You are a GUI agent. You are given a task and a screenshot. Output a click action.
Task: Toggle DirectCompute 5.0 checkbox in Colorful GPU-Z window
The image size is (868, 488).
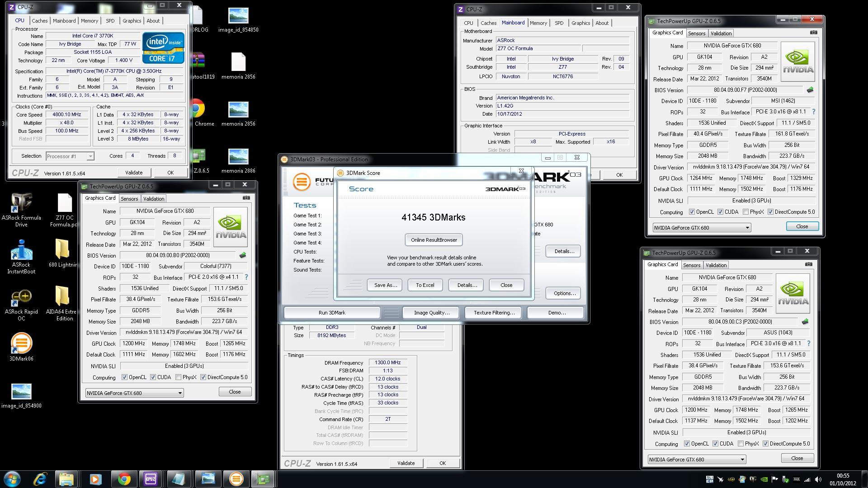pos(203,377)
